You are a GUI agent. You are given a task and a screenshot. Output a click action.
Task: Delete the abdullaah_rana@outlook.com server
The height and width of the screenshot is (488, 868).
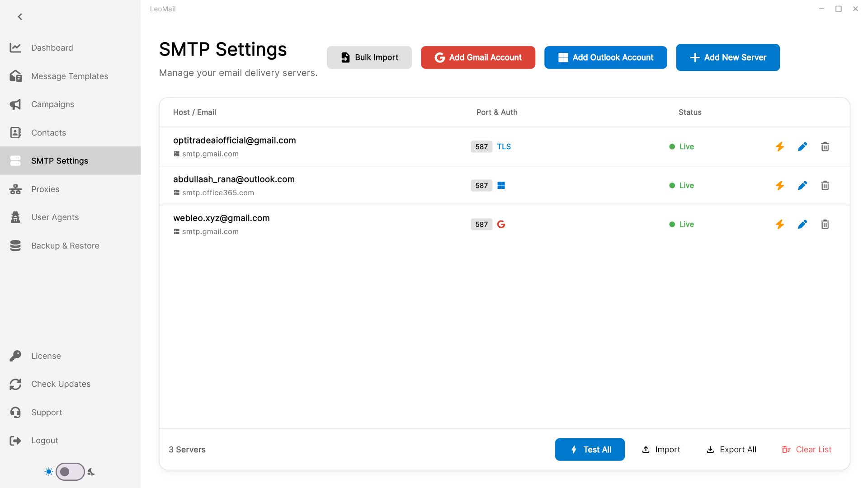coord(825,185)
